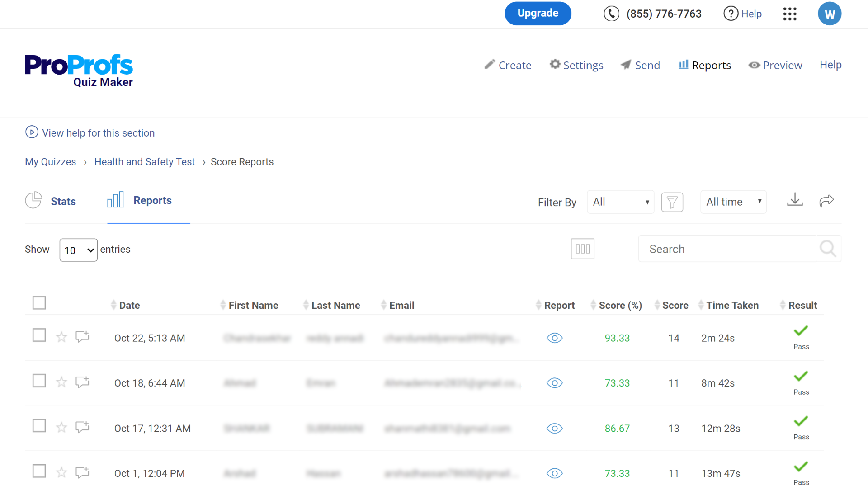868x495 pixels.
Task: Click the download icon for reports
Action: (x=795, y=200)
